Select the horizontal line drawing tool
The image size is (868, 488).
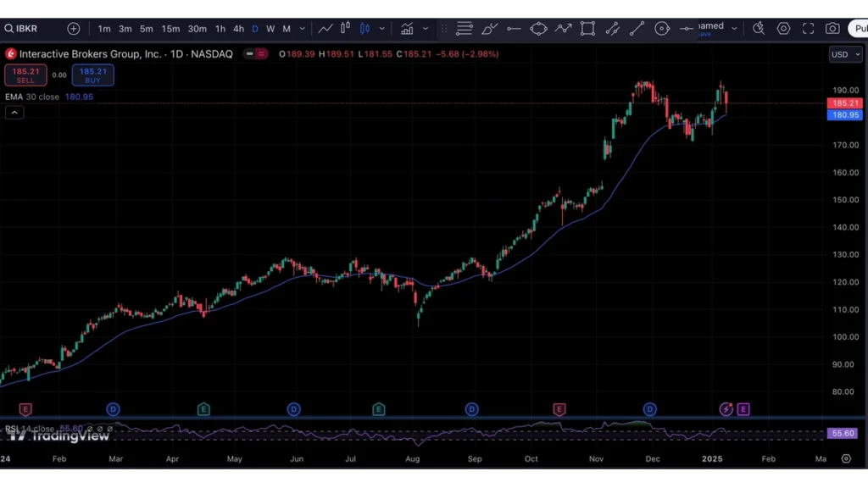[687, 29]
